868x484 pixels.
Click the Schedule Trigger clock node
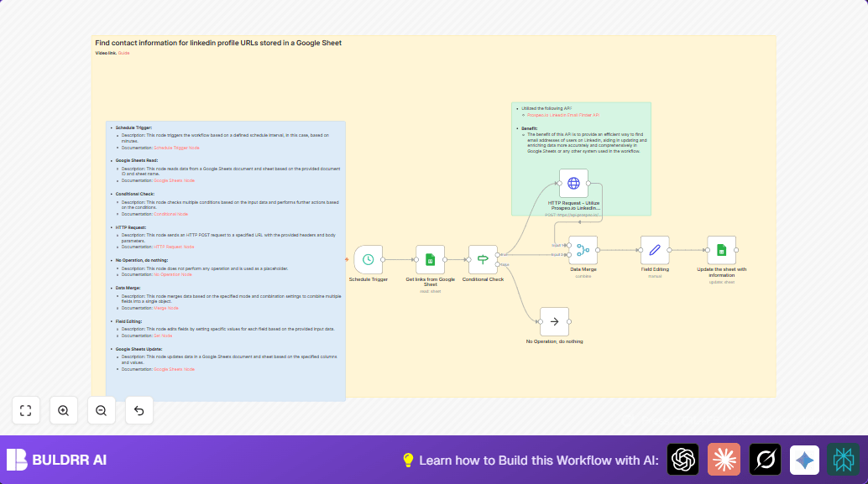point(369,259)
